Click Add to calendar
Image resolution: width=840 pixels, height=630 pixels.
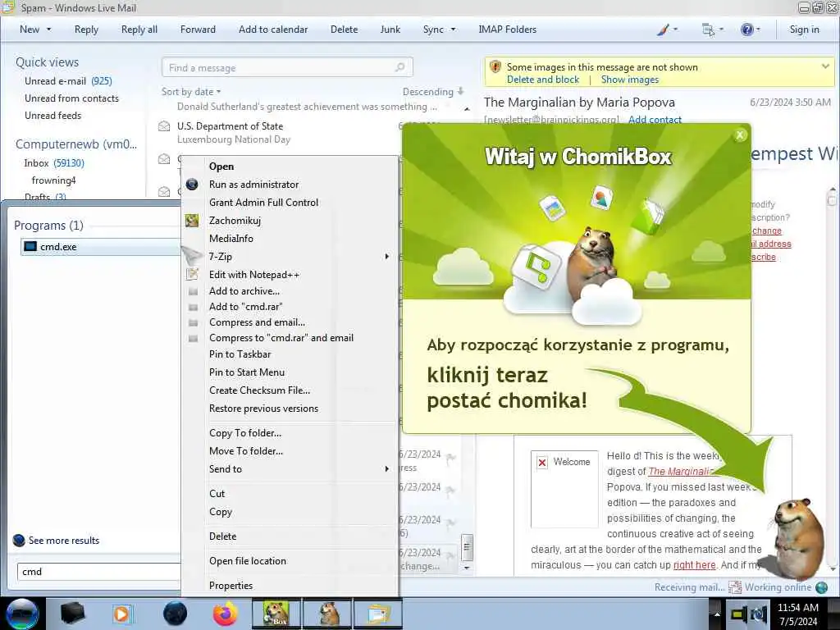(273, 30)
